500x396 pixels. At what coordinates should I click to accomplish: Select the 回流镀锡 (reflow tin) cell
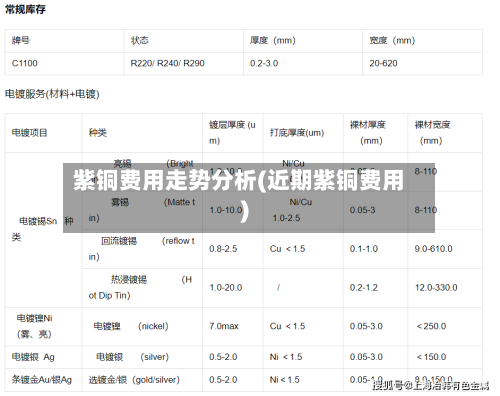click(x=142, y=249)
